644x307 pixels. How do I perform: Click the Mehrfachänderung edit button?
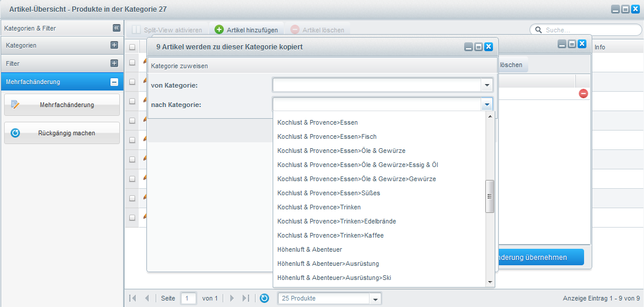point(62,105)
